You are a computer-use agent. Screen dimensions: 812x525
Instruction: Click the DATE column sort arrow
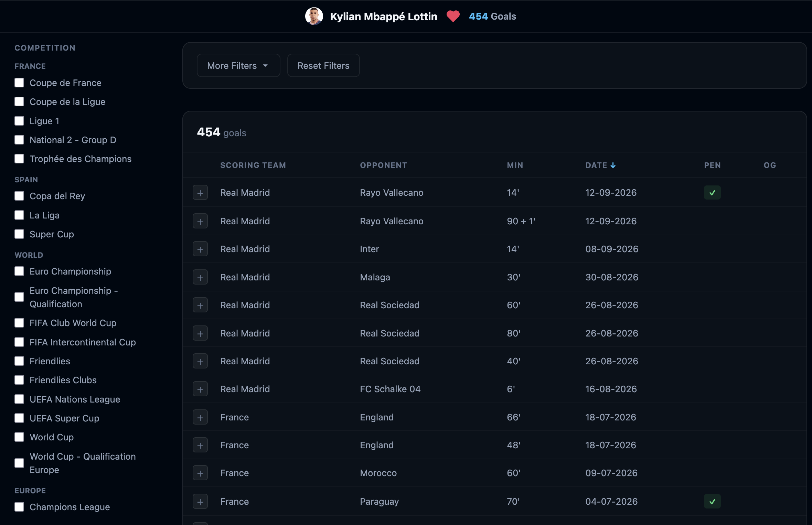[x=613, y=165]
